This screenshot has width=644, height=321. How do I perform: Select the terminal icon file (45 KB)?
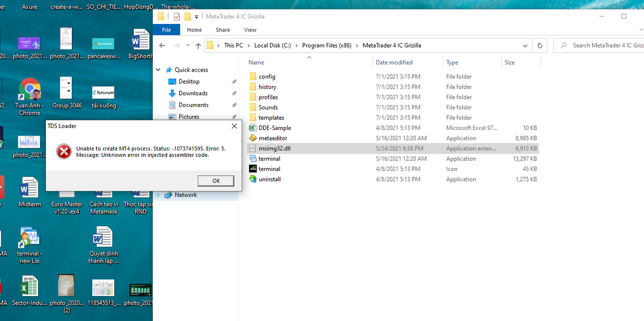click(x=253, y=169)
